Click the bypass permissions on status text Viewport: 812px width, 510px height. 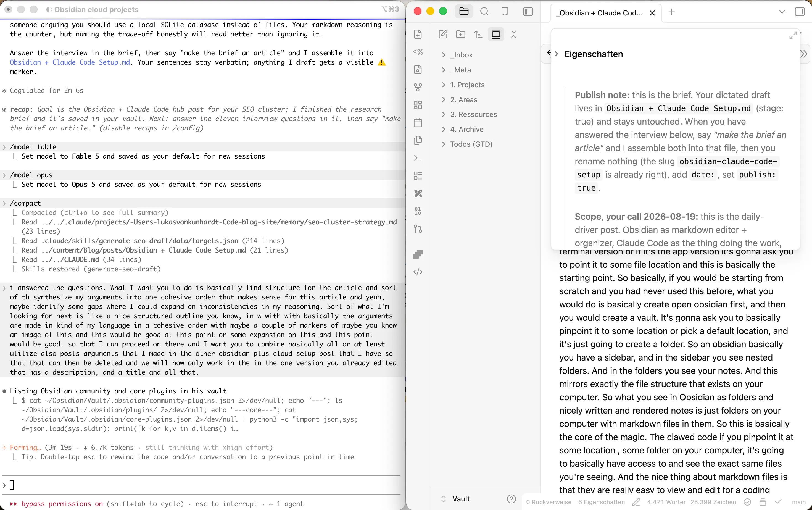coord(62,504)
